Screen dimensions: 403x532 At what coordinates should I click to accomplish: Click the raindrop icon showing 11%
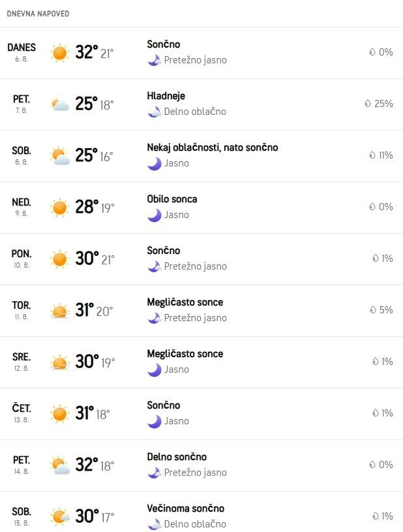tap(372, 155)
